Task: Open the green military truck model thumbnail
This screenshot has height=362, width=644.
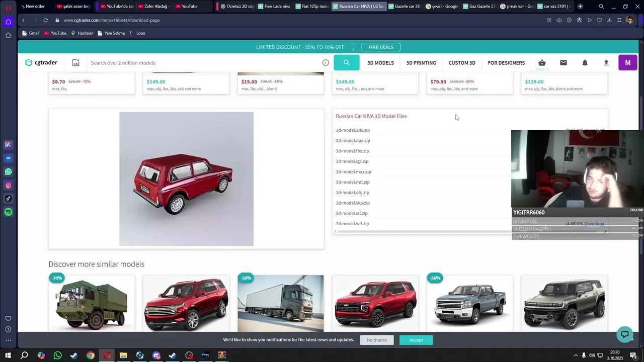Action: coord(92,303)
